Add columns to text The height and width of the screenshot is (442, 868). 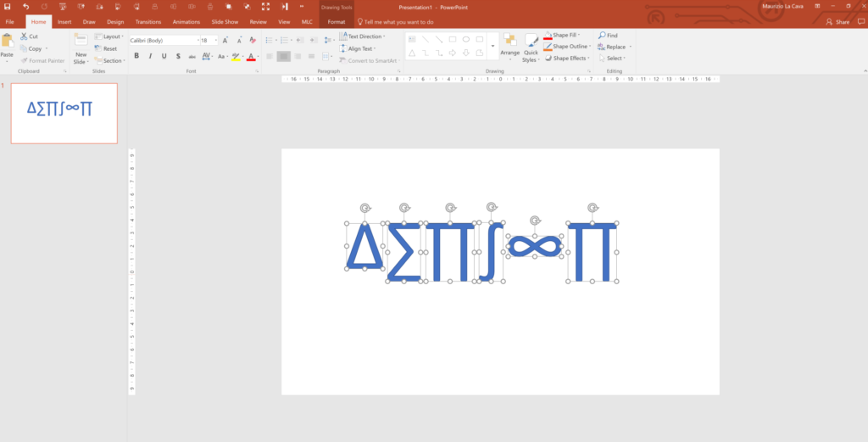327,56
